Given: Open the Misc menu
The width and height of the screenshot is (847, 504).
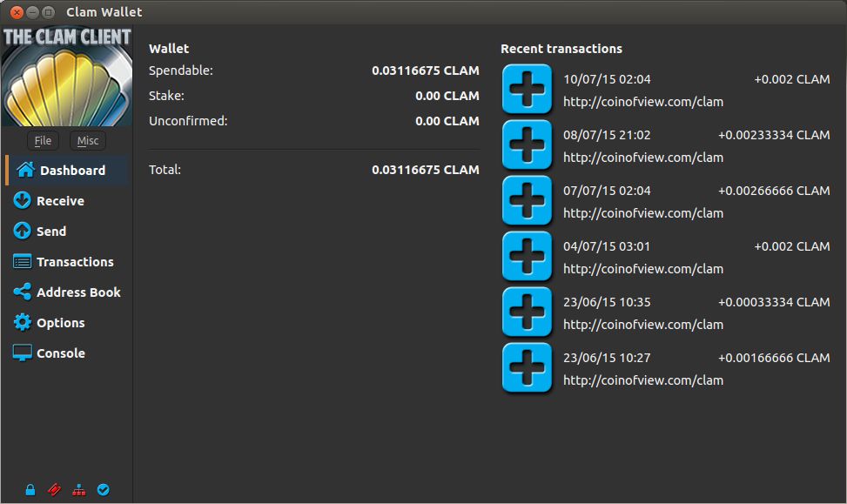Looking at the screenshot, I should [x=87, y=141].
